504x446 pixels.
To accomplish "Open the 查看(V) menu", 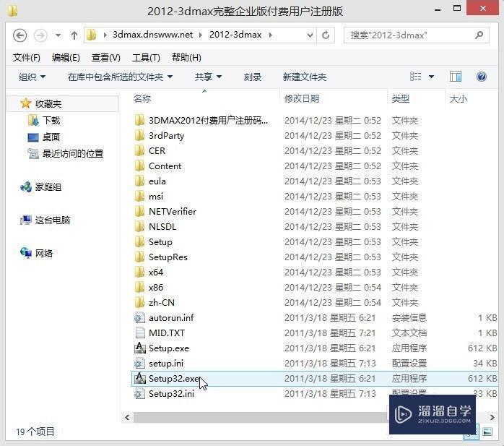I will pyautogui.click(x=105, y=58).
